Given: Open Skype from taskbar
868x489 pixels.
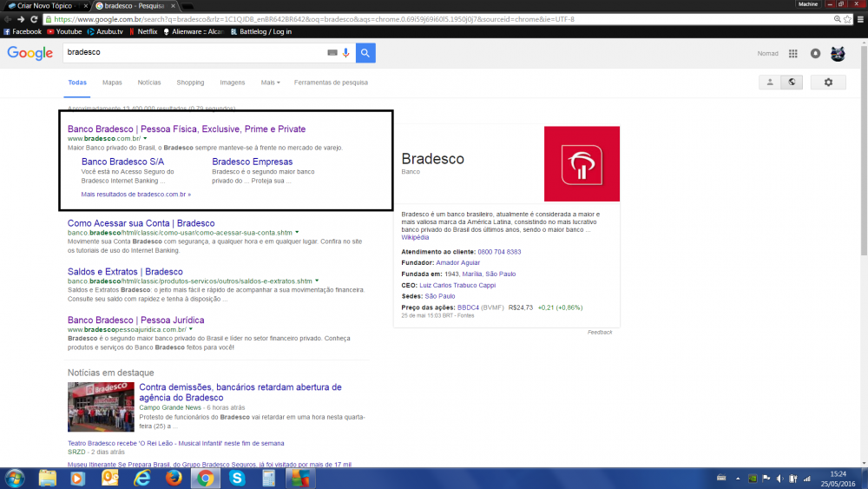Looking at the screenshot, I should (237, 478).
